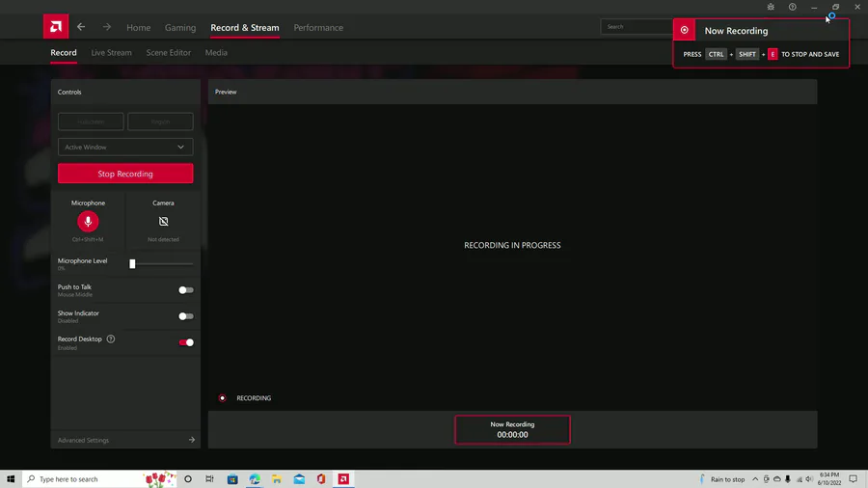Click the camera not detected icon
Screen dimensions: 868x488
pyautogui.click(x=163, y=221)
